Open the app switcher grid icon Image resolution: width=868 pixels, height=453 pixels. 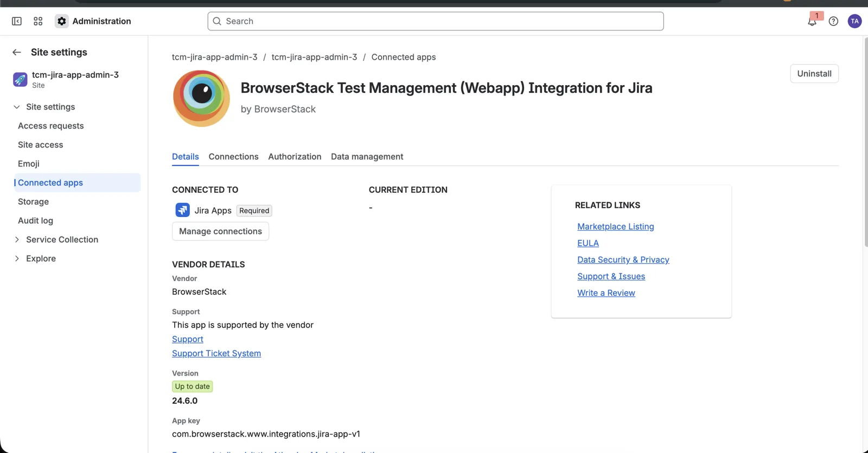[38, 21]
